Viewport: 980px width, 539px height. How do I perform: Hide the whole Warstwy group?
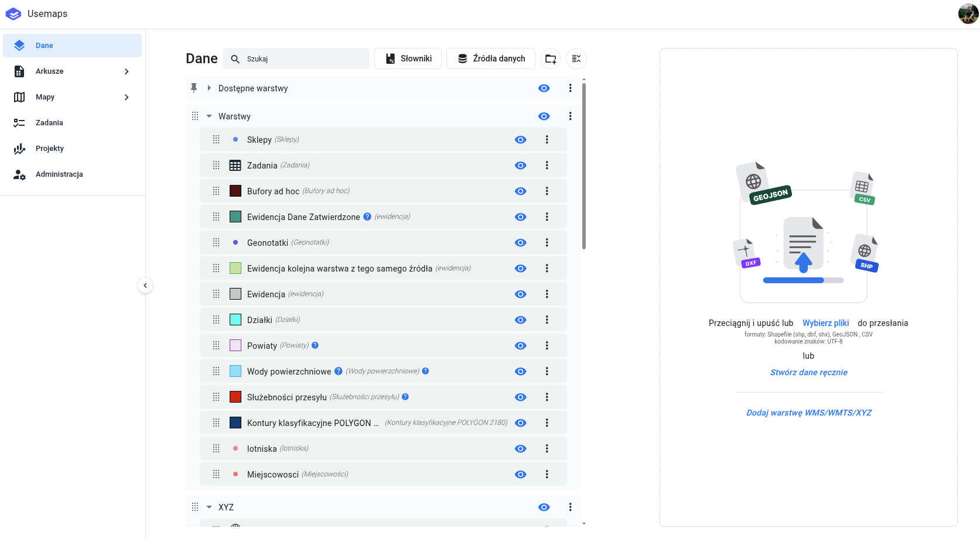click(544, 116)
